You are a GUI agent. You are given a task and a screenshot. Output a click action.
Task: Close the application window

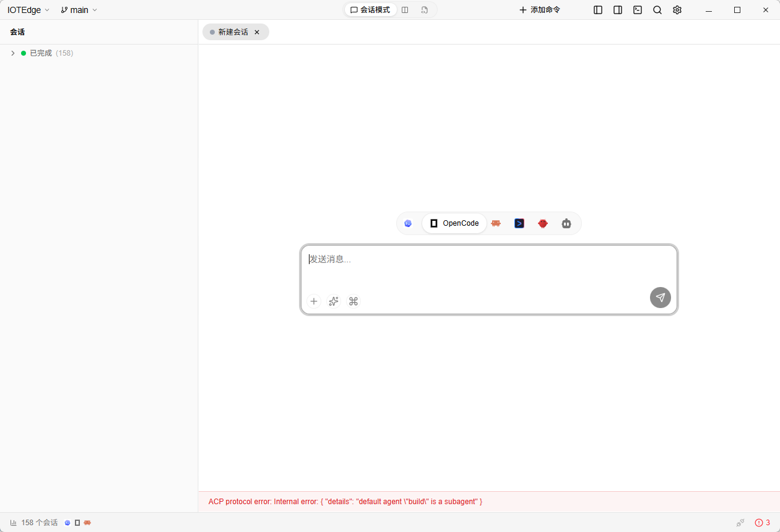point(766,10)
